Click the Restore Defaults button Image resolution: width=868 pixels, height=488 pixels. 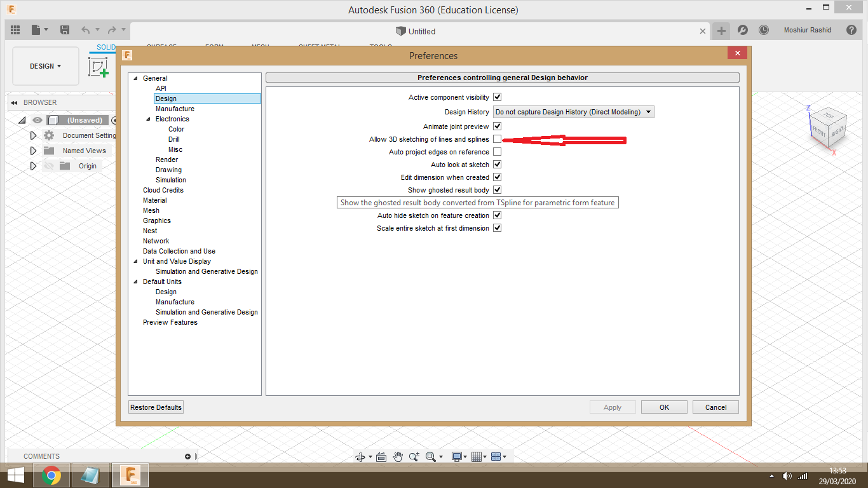pos(156,407)
